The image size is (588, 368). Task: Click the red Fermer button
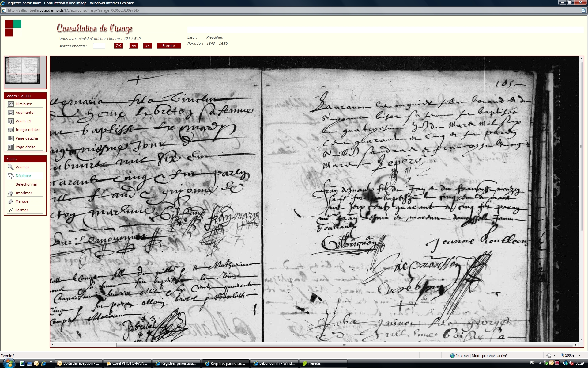[169, 46]
